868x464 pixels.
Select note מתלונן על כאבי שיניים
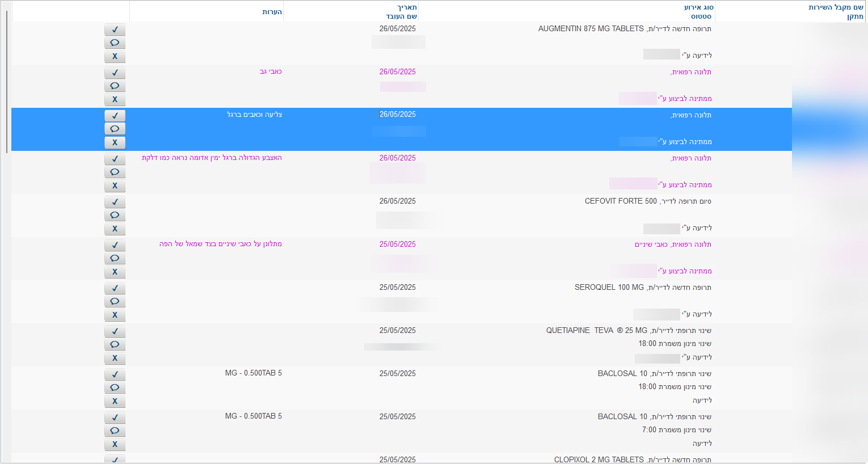pos(221,244)
